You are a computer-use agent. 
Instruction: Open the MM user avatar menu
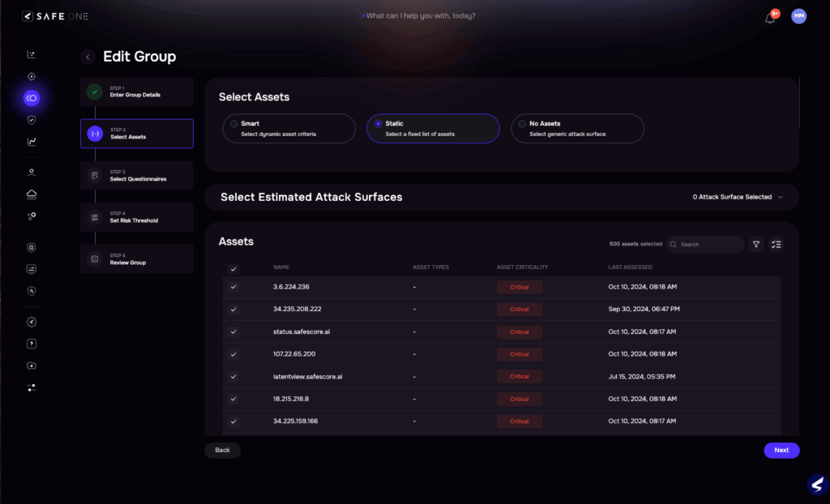pos(798,16)
